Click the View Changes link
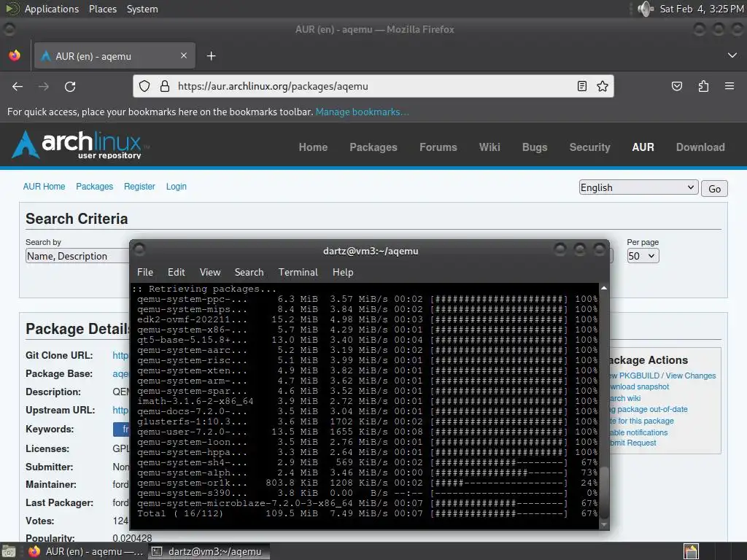747x560 pixels. 690,376
